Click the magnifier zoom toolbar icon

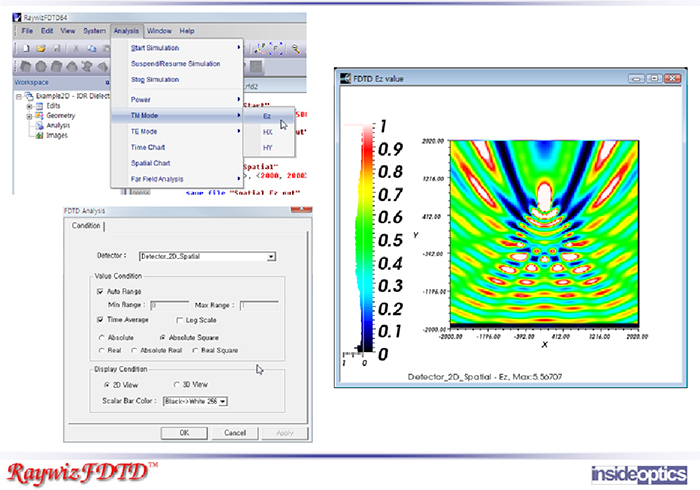(296, 49)
